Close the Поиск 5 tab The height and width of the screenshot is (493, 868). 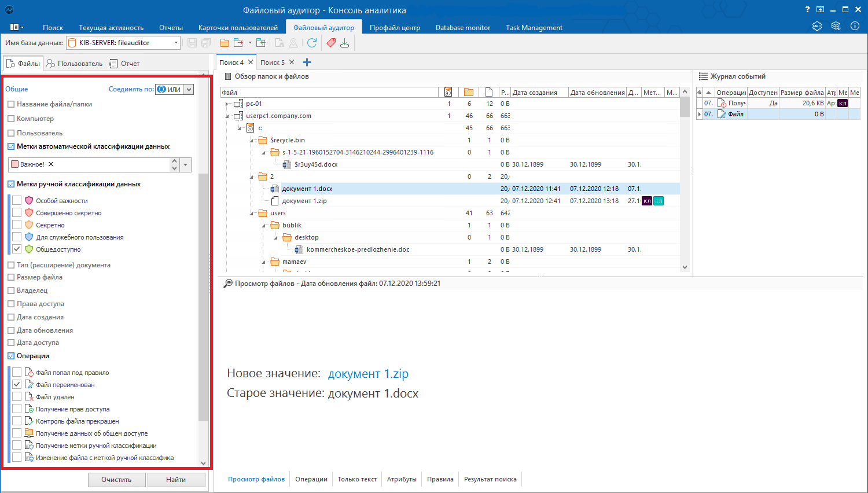(292, 62)
